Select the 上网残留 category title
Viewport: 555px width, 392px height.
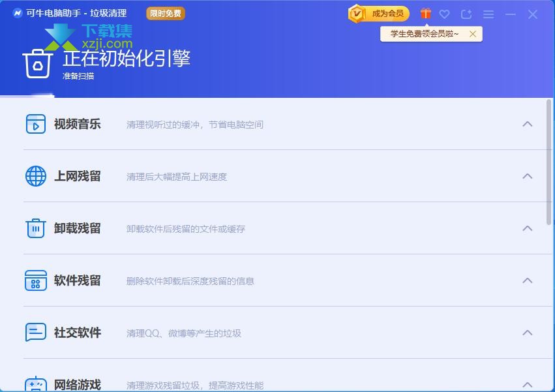point(78,176)
